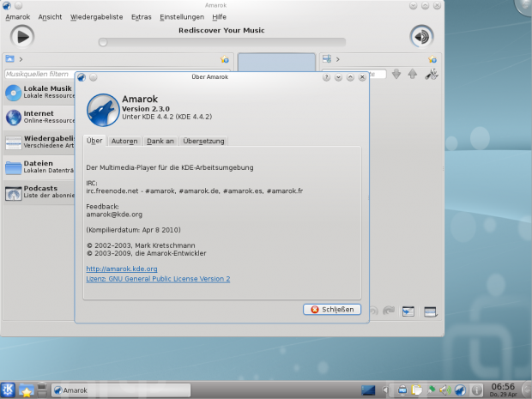Open the playlist bookmark star menu
Viewport: 532px width, 399px height.
(x=432, y=59)
